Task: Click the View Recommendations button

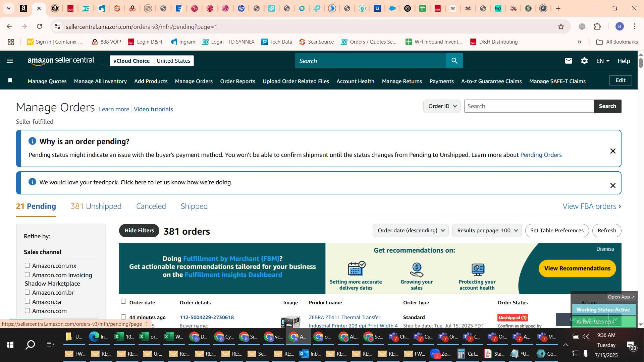Action: coord(577,268)
